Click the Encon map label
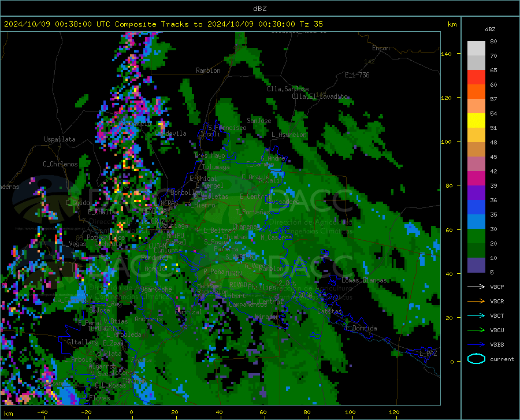This screenshot has height=420, width=520. pyautogui.click(x=381, y=48)
